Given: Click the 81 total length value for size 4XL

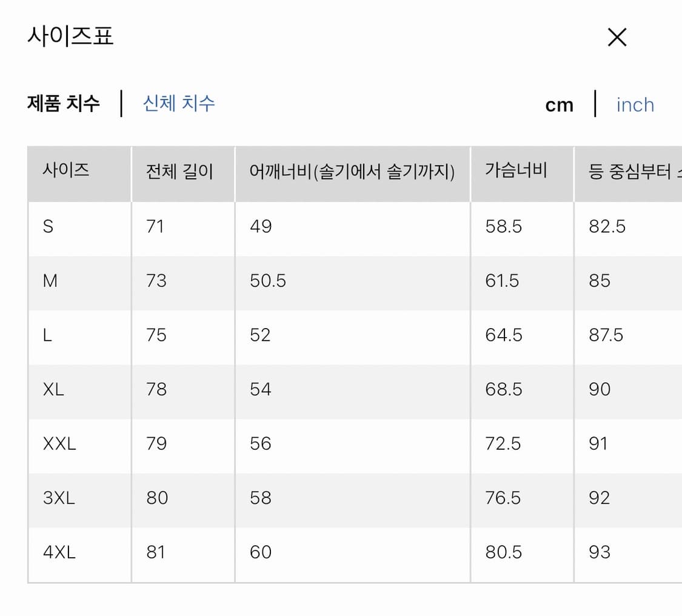Looking at the screenshot, I should coord(157,552).
